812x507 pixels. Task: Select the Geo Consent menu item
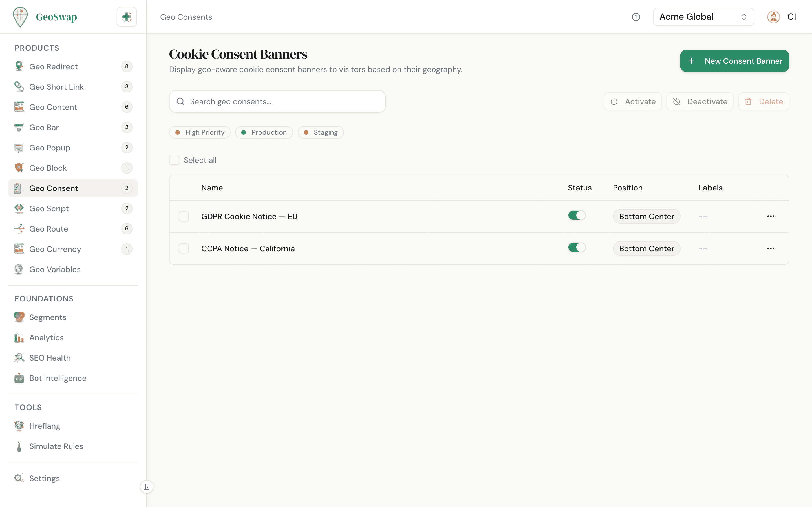pyautogui.click(x=54, y=188)
